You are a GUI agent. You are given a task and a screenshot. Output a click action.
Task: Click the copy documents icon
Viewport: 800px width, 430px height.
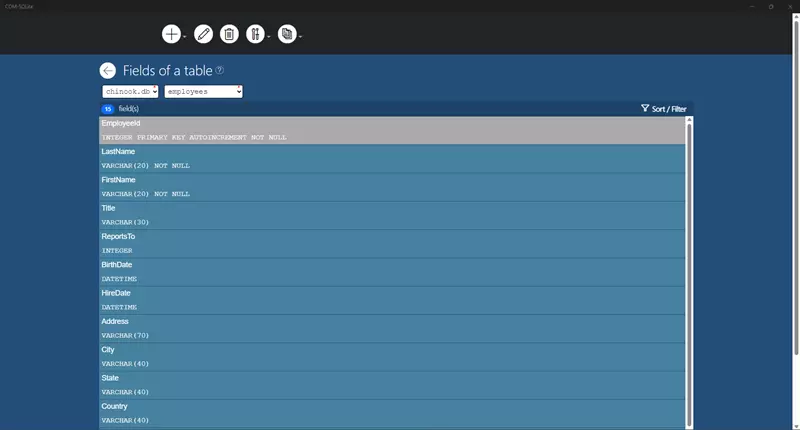pos(287,34)
